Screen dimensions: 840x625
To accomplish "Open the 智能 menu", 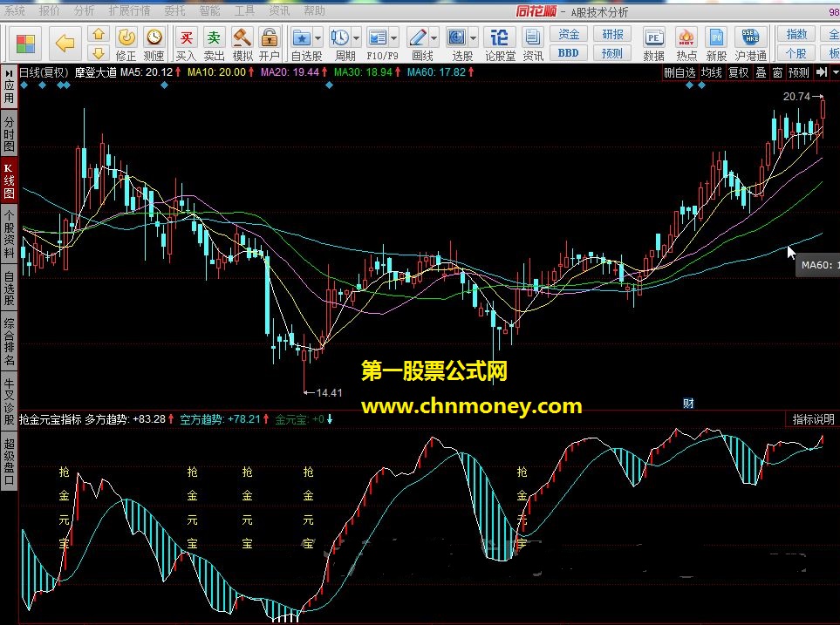I will point(209,10).
